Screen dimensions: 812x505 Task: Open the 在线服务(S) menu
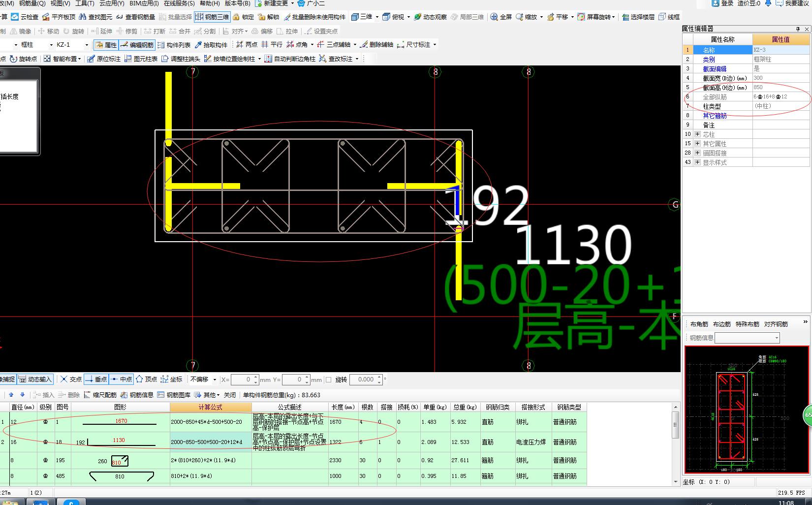pyautogui.click(x=179, y=3)
